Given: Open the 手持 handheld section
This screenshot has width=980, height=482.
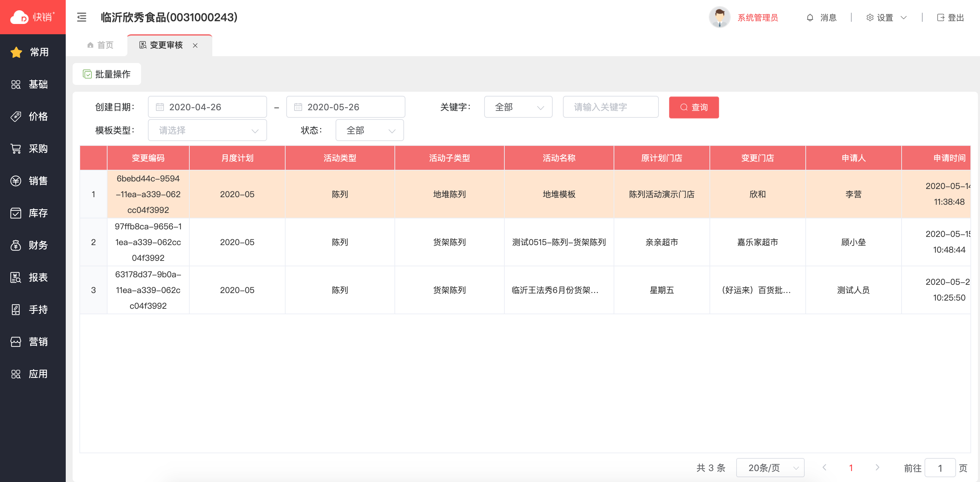Looking at the screenshot, I should click(x=33, y=310).
